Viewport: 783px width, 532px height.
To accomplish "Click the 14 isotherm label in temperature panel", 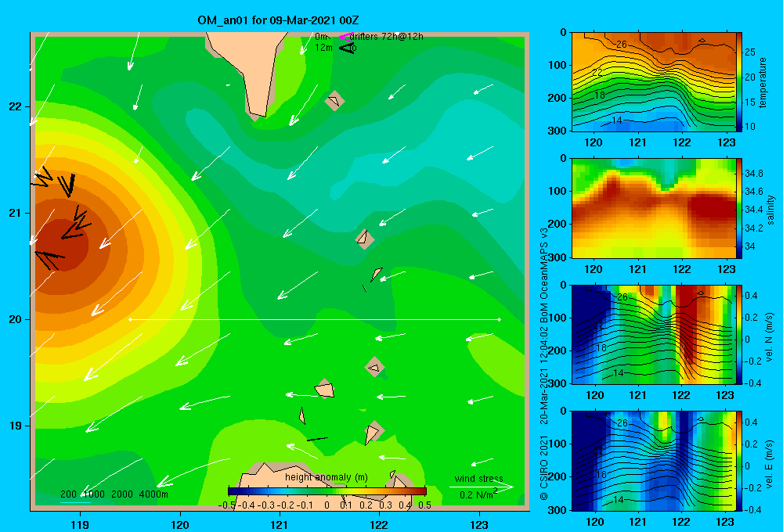I will click(x=617, y=120).
